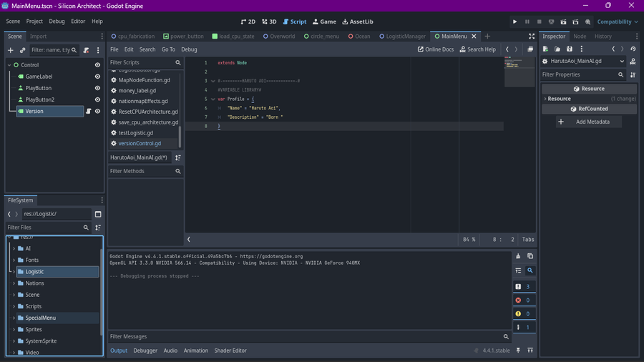The width and height of the screenshot is (644, 362).
Task: Run the current scene clapper icon
Action: (564, 21)
